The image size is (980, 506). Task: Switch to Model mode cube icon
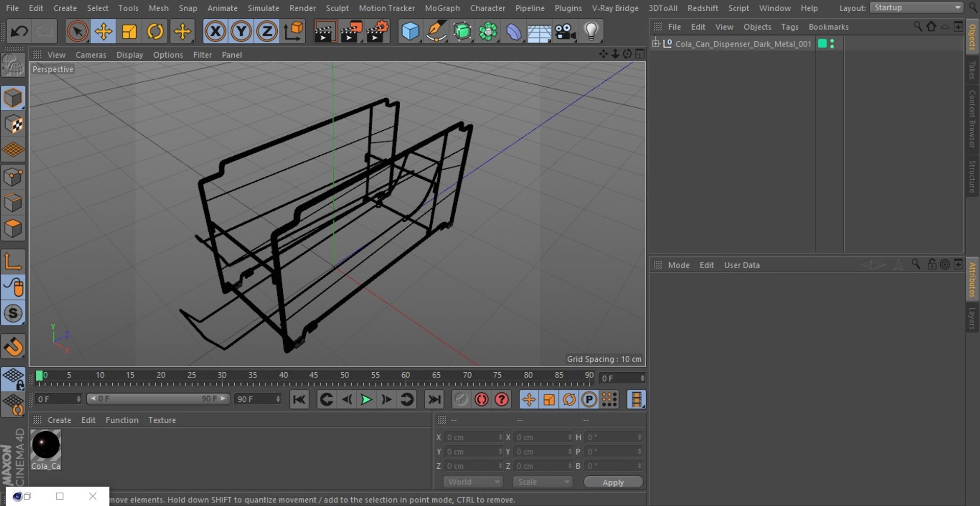click(13, 98)
